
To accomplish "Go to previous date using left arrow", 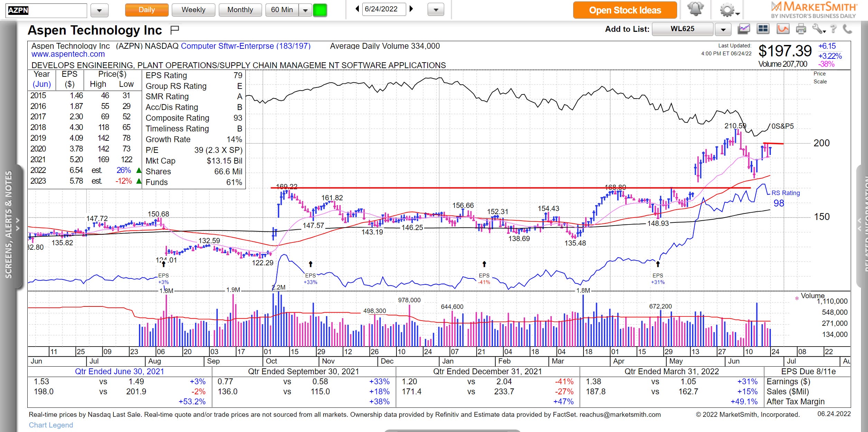I will coord(357,9).
